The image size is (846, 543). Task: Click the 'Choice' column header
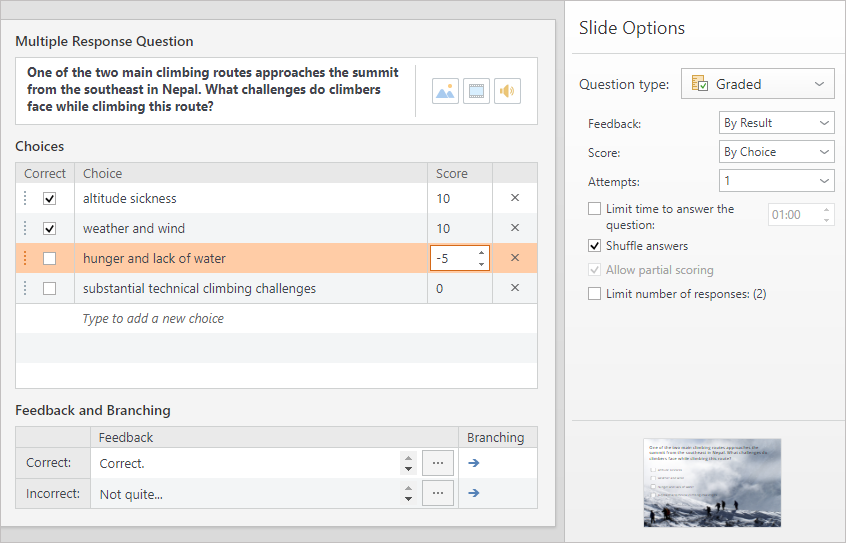pyautogui.click(x=103, y=173)
